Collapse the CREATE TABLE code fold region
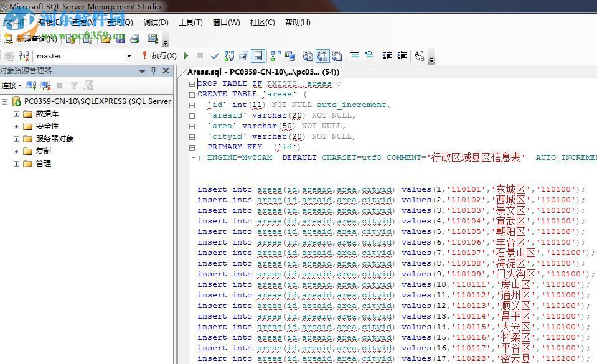Image resolution: width=597 pixels, height=364 pixels. 193,94
